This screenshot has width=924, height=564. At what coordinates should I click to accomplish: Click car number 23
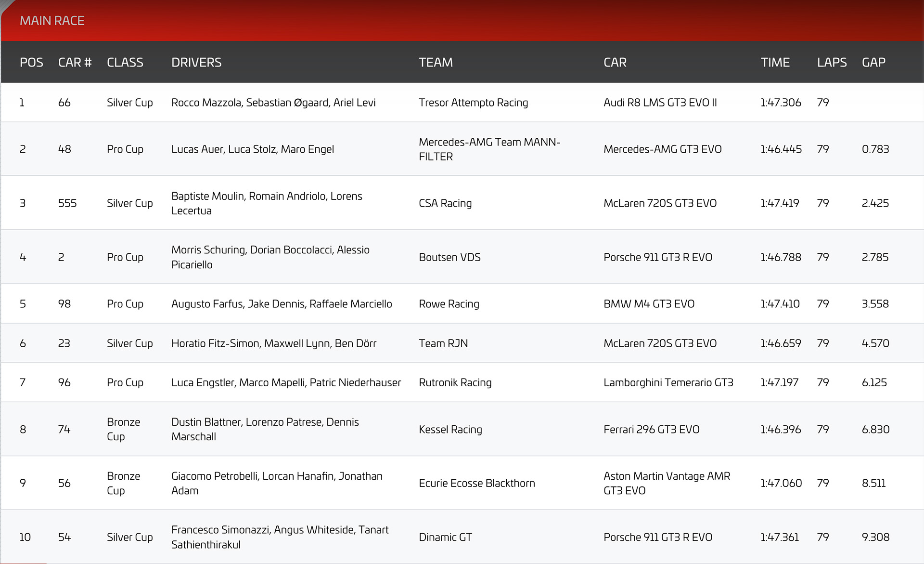click(x=64, y=343)
